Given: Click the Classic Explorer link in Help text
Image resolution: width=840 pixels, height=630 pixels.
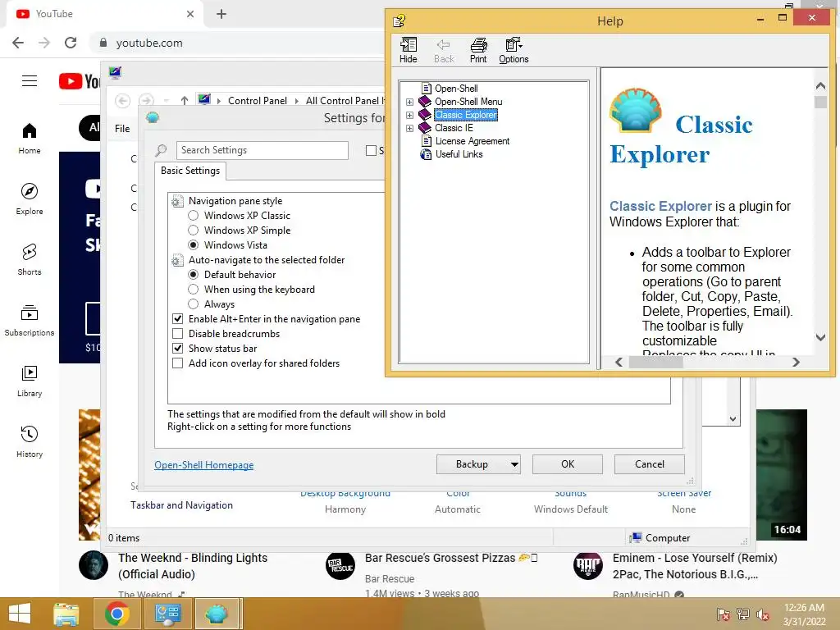Looking at the screenshot, I should [660, 206].
